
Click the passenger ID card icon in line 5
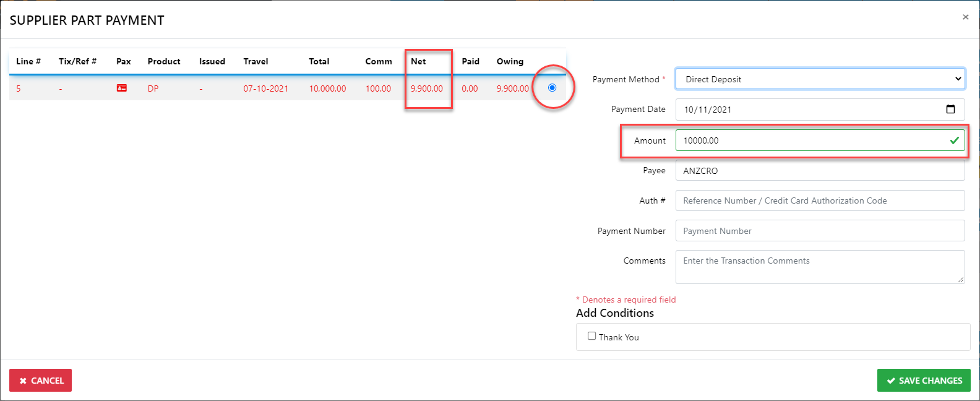click(x=122, y=88)
